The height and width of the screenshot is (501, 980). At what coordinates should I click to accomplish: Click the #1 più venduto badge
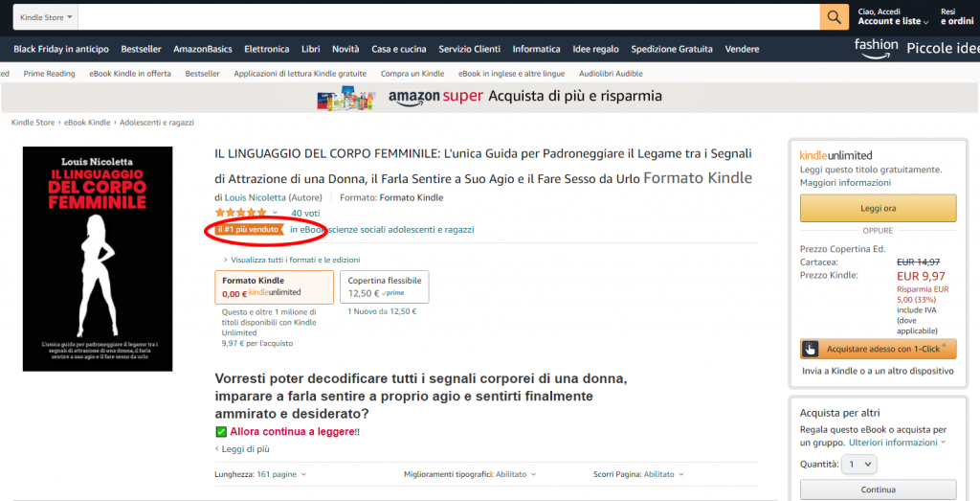(250, 230)
